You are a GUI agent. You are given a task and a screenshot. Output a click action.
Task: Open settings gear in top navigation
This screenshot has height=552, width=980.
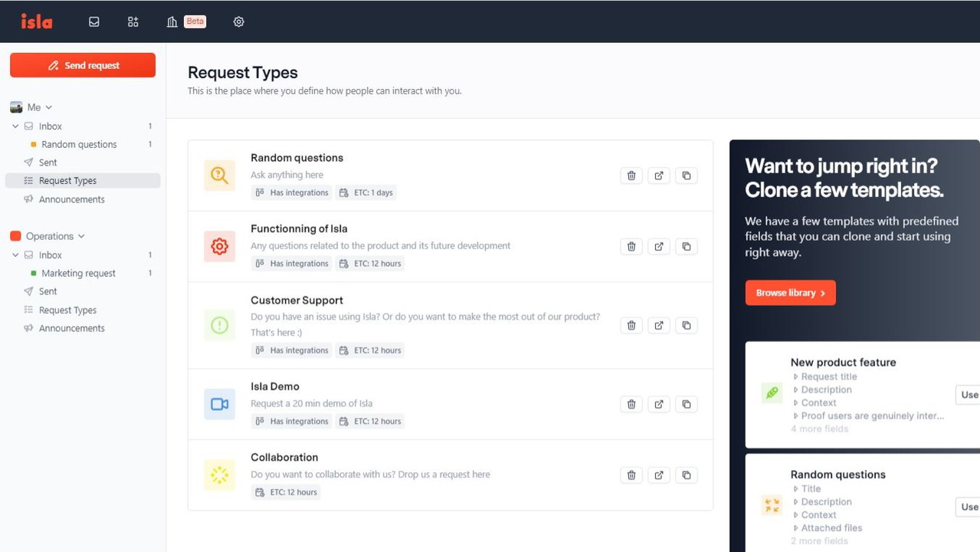(x=238, y=22)
